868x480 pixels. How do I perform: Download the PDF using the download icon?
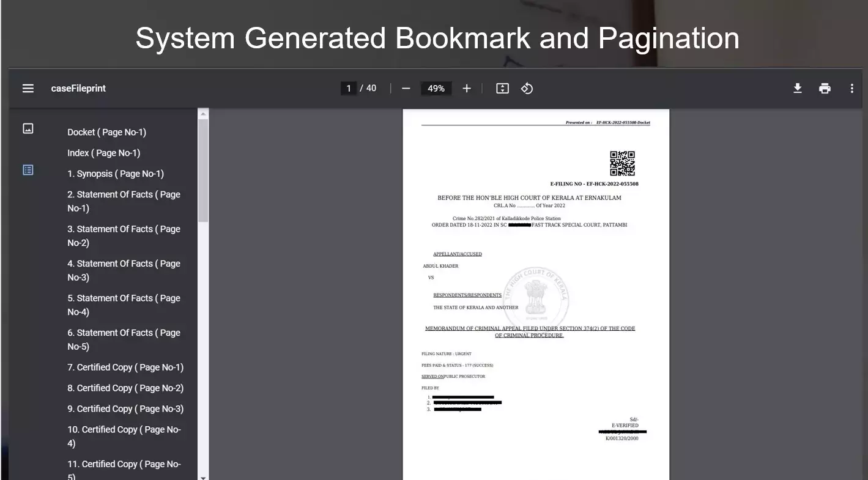(798, 88)
